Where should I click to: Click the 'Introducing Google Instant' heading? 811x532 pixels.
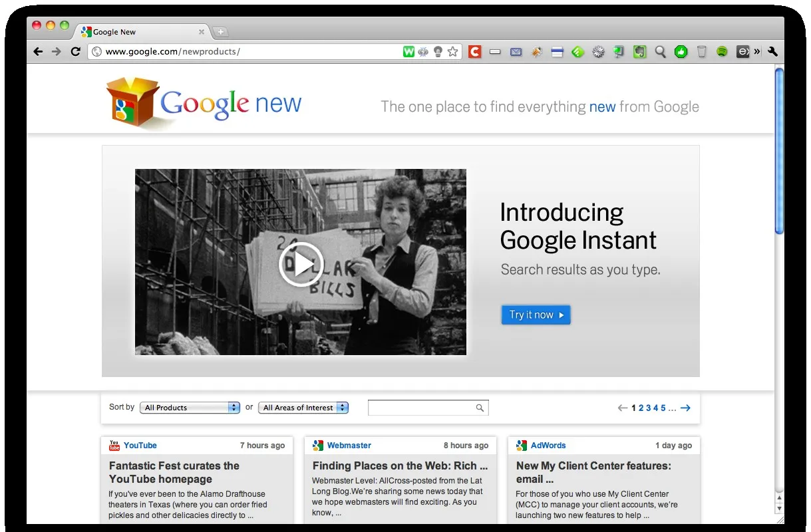point(578,226)
